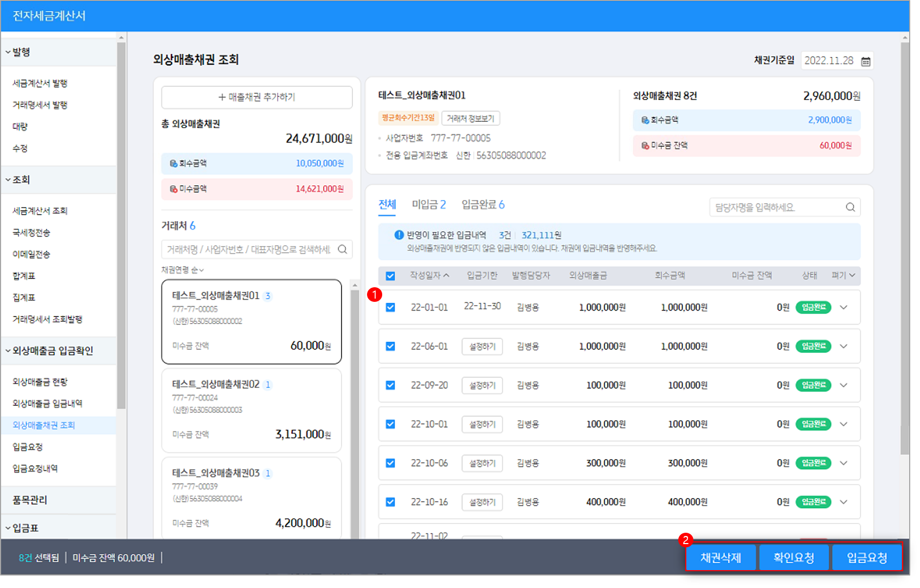Click the 평균회수기간13일 badge
The height and width of the screenshot is (588, 920).
coord(408,118)
